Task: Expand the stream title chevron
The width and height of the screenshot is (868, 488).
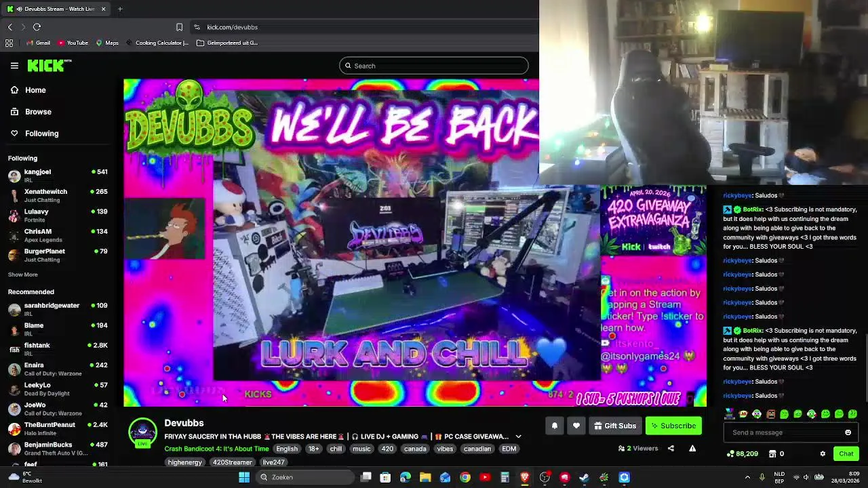Action: click(x=518, y=436)
